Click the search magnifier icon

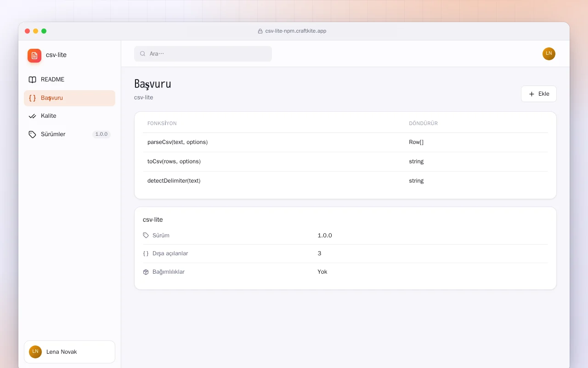pyautogui.click(x=143, y=54)
